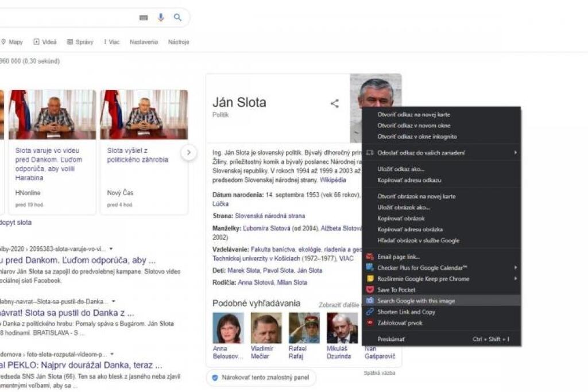Image resolution: width=588 pixels, height=392 pixels.
Task: Expand Odoslať odkaz do vašich zariadení submenu
Action: click(516, 153)
